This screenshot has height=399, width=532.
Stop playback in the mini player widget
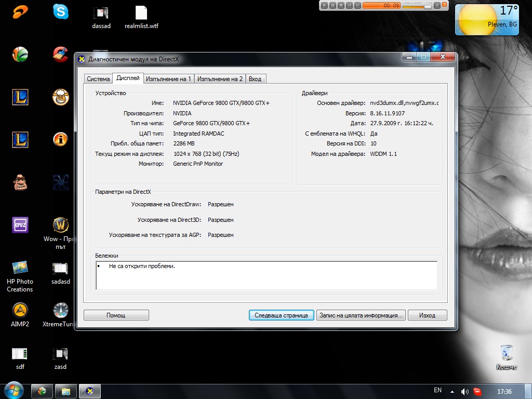pyautogui.click(x=341, y=5)
